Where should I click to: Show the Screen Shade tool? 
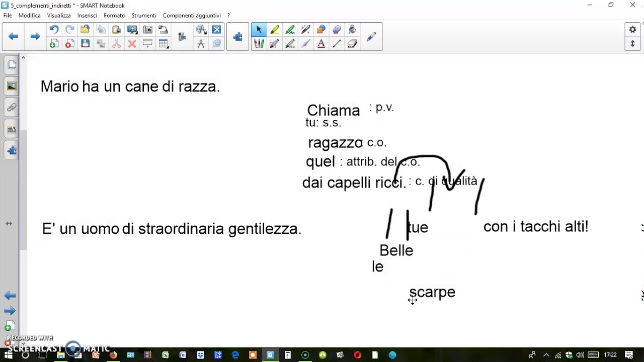click(x=147, y=44)
